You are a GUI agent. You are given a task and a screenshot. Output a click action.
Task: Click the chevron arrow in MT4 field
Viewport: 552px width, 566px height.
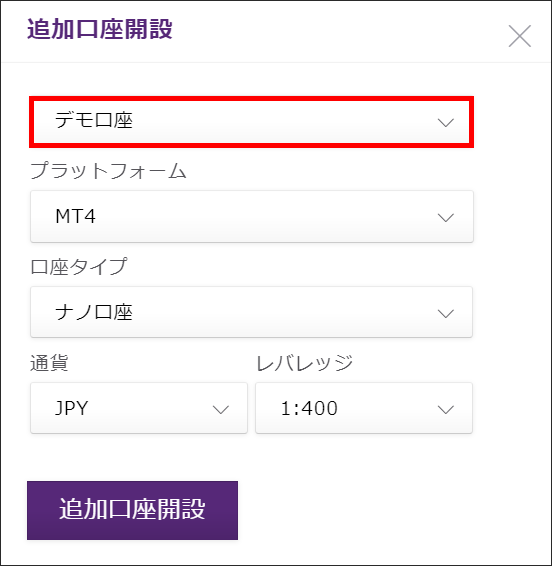pyautogui.click(x=445, y=218)
